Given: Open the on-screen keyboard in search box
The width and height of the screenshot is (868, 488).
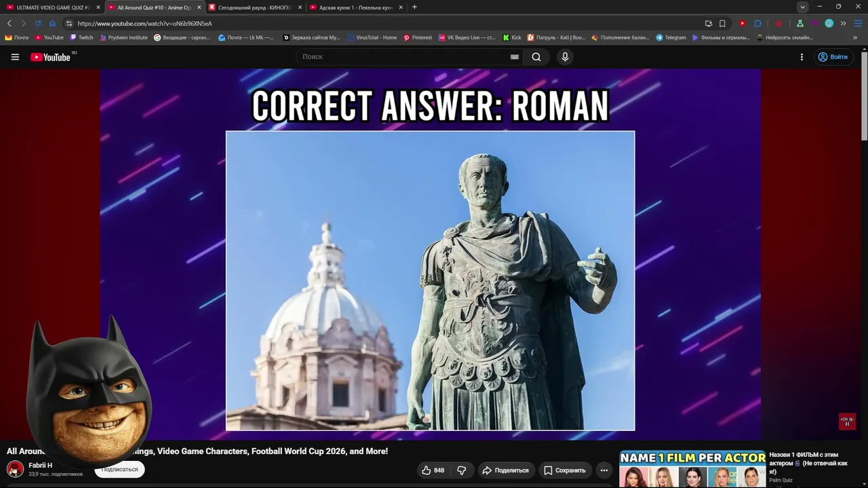Looking at the screenshot, I should coord(515,57).
